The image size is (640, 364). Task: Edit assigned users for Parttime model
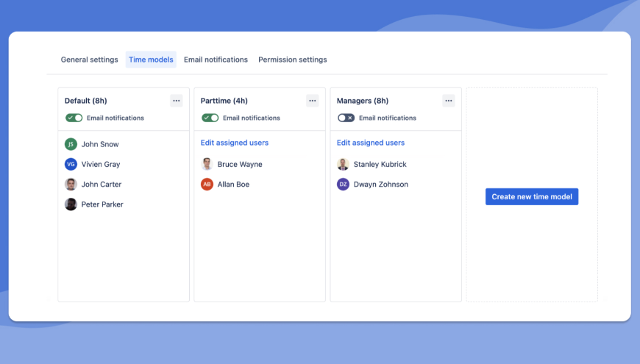[234, 143]
